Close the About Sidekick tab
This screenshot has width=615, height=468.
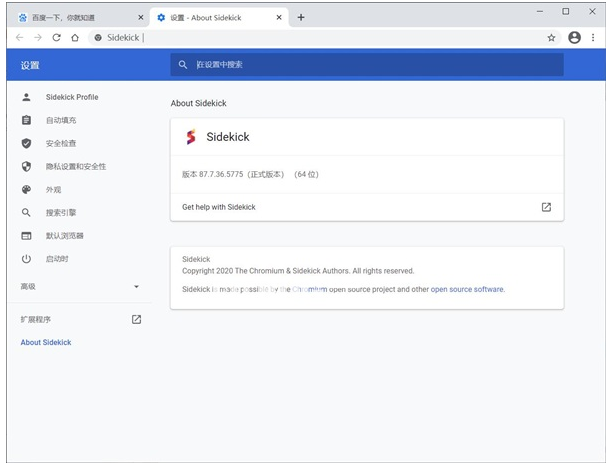(x=279, y=17)
